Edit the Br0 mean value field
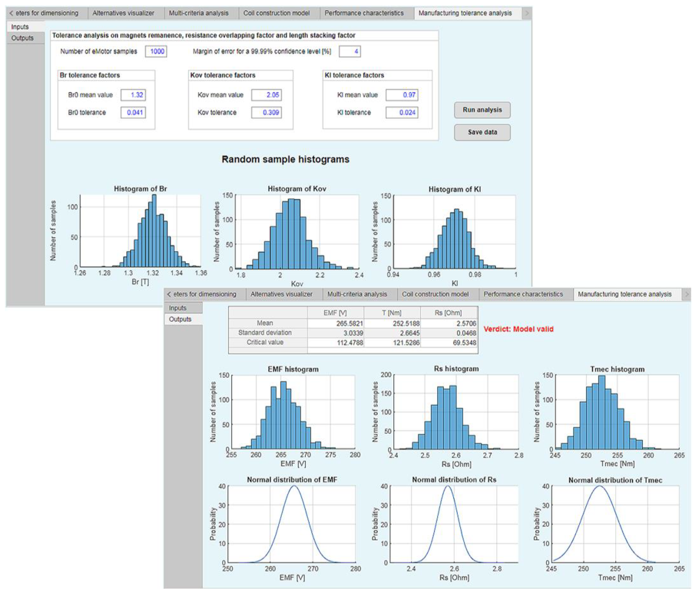 (133, 95)
